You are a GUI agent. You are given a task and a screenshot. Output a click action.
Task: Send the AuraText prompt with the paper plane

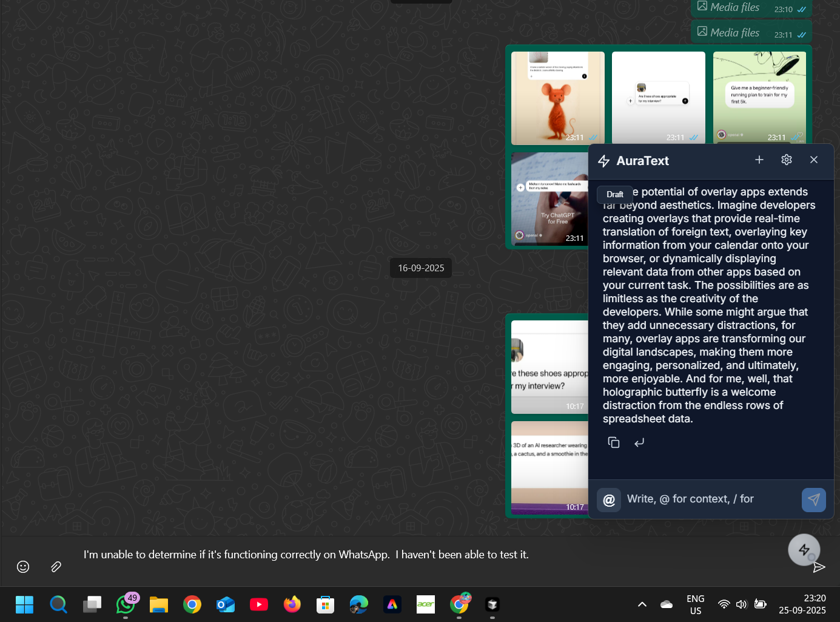tap(813, 499)
